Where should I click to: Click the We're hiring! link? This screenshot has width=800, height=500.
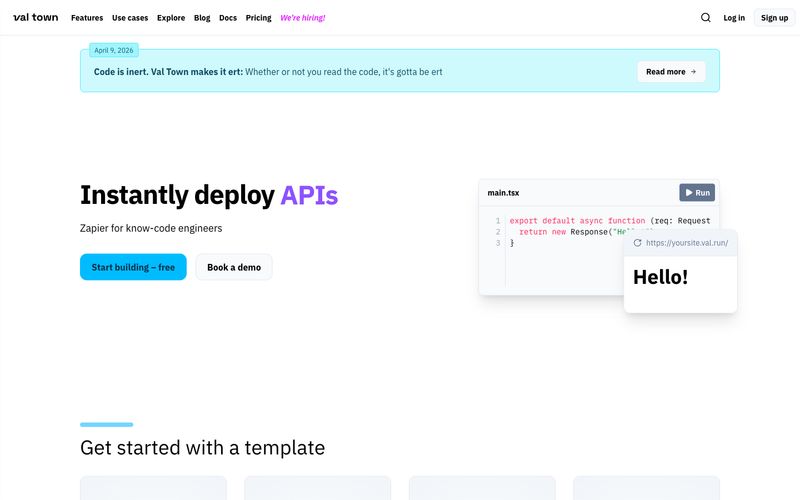[x=303, y=18]
